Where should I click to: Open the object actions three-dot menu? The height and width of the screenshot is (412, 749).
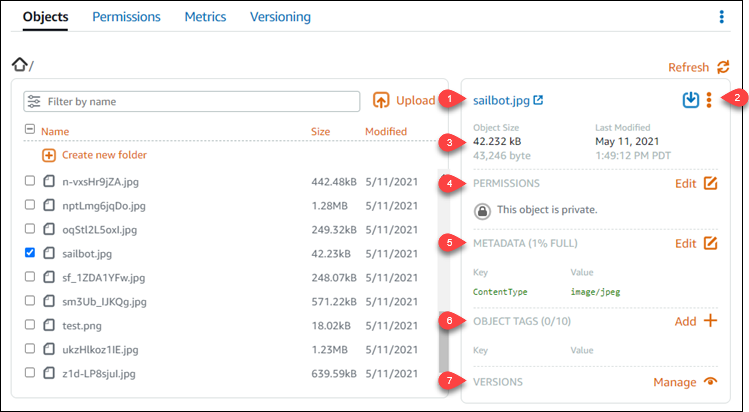pos(709,100)
